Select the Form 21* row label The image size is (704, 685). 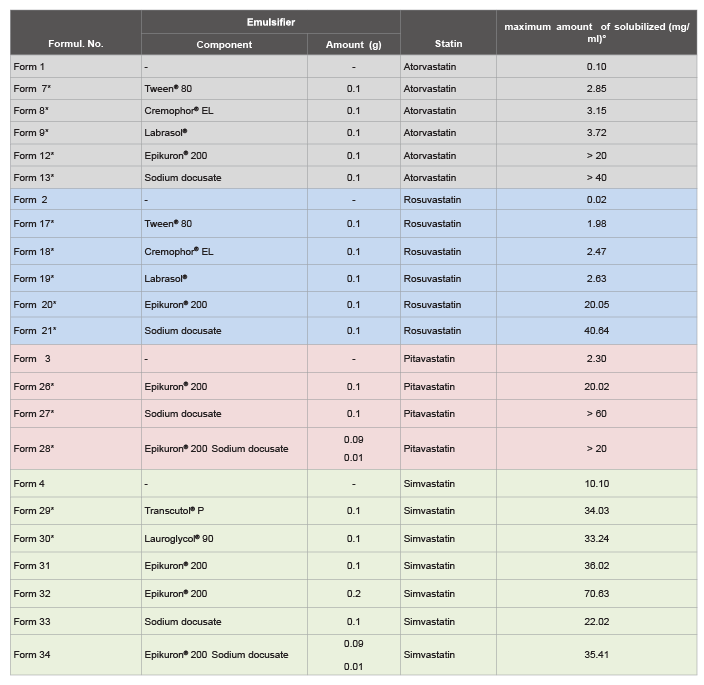pos(35,331)
